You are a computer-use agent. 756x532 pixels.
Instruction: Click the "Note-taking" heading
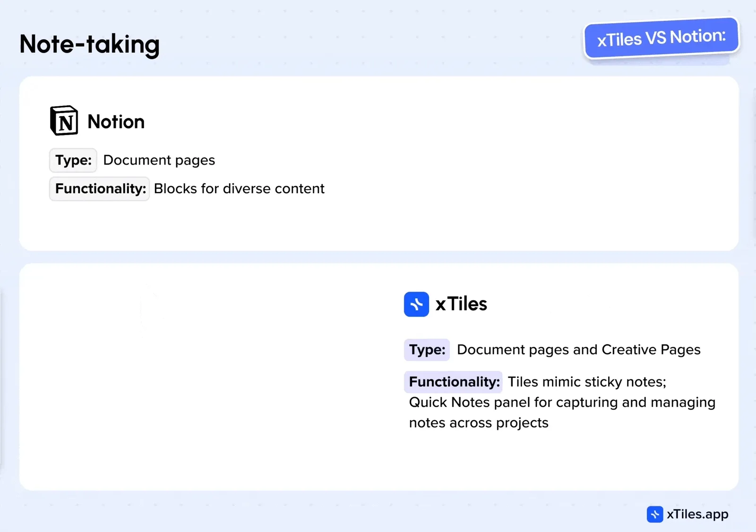coord(90,44)
